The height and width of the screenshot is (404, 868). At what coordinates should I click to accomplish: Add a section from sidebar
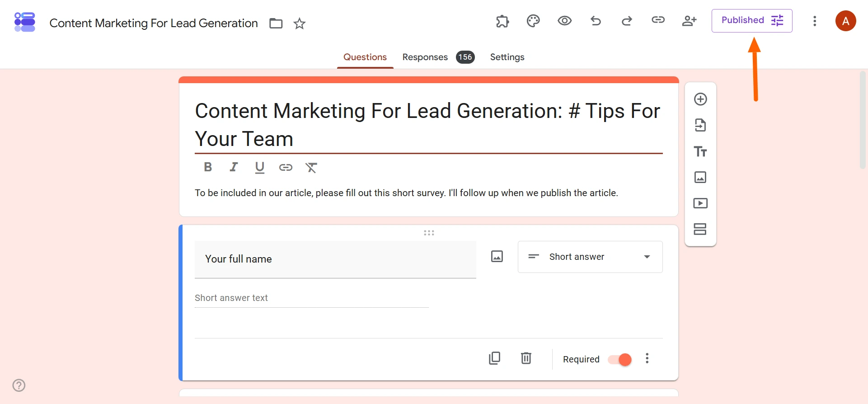pyautogui.click(x=700, y=229)
